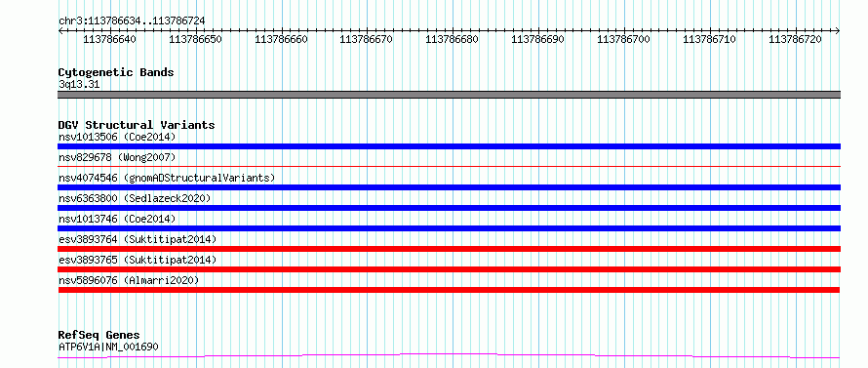Click the magenta ATP6V1A gene line
The image size is (868, 368).
click(449, 355)
